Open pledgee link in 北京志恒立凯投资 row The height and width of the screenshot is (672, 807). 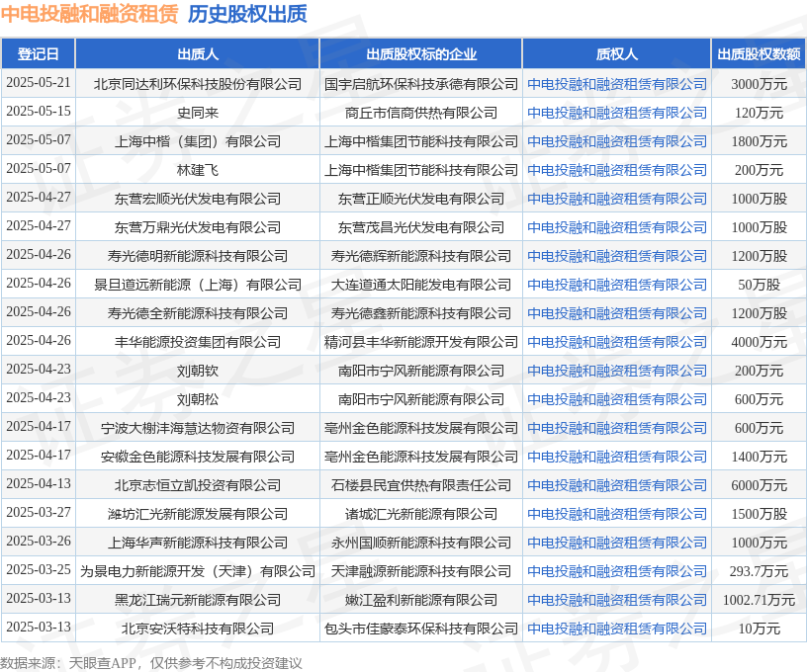coord(616,485)
